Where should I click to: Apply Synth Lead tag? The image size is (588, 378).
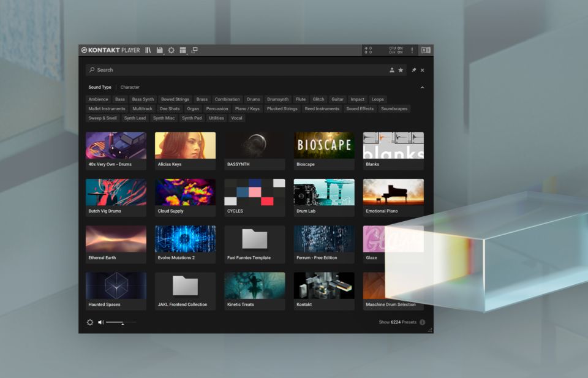coord(135,118)
